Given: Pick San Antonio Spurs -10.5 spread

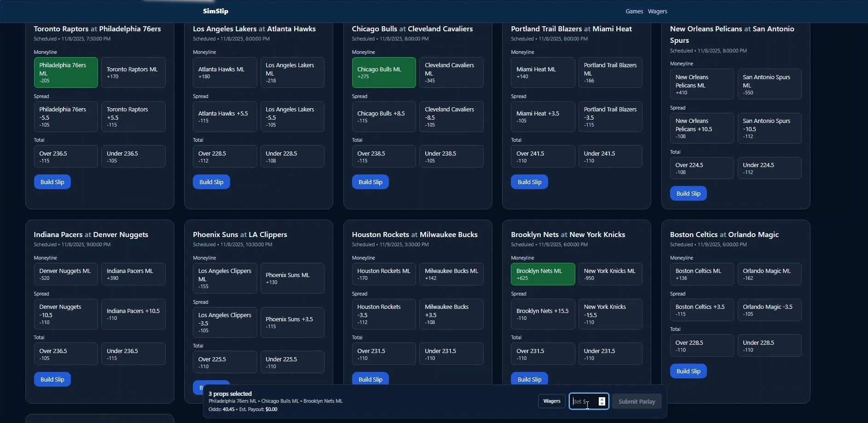Looking at the screenshot, I should [x=769, y=128].
